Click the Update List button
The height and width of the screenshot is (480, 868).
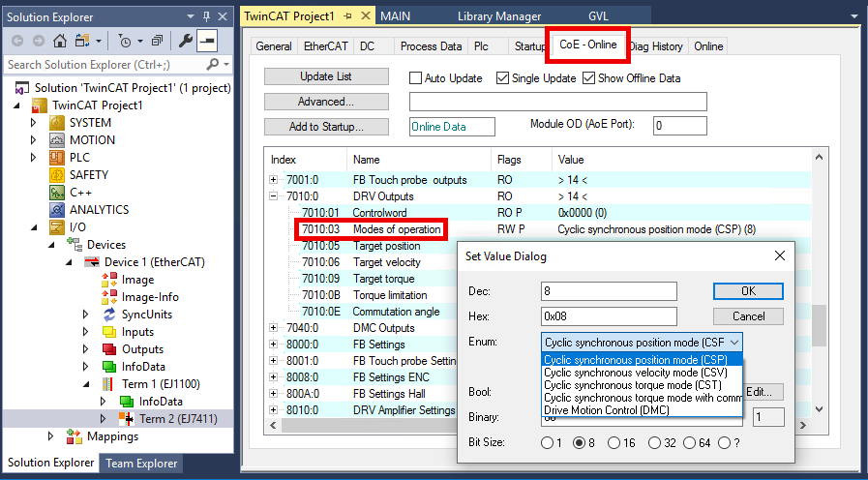tap(326, 76)
